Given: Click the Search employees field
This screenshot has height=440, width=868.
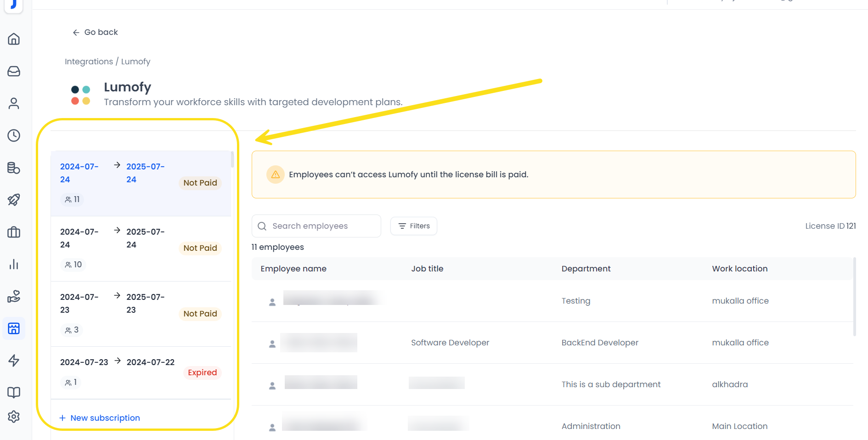Looking at the screenshot, I should pos(317,226).
